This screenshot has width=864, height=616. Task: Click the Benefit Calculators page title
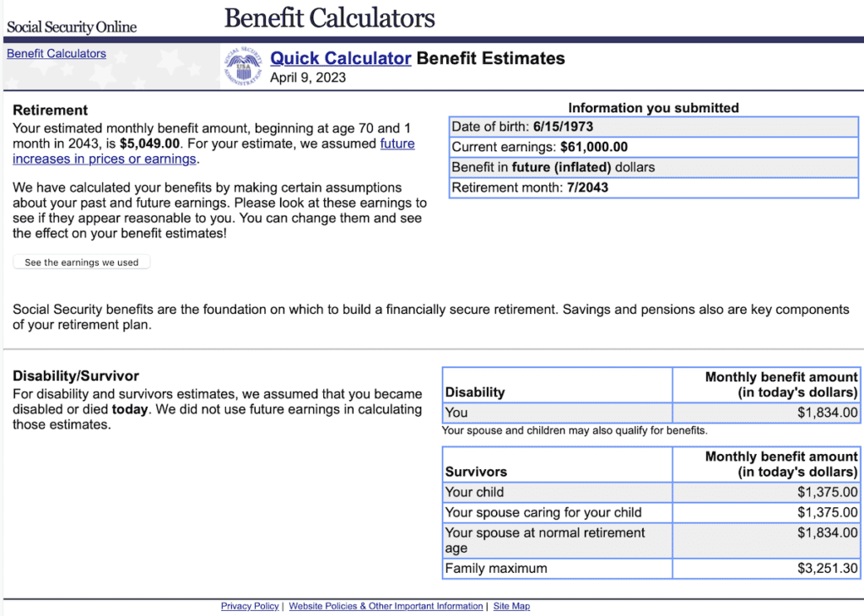(x=329, y=17)
